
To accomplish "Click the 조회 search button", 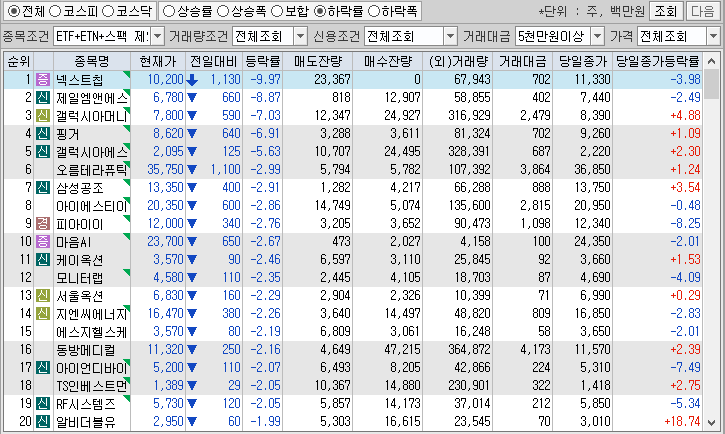I will 665,11.
